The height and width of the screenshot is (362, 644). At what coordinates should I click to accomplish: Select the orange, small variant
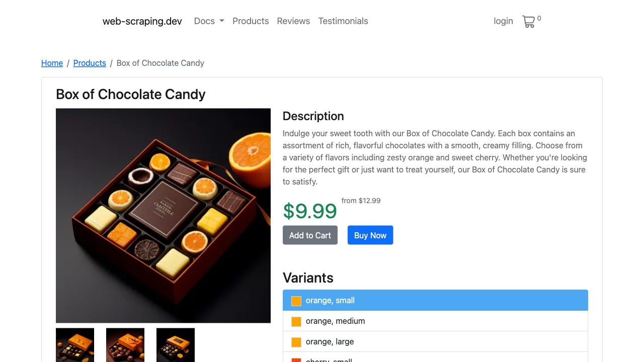pos(435,300)
